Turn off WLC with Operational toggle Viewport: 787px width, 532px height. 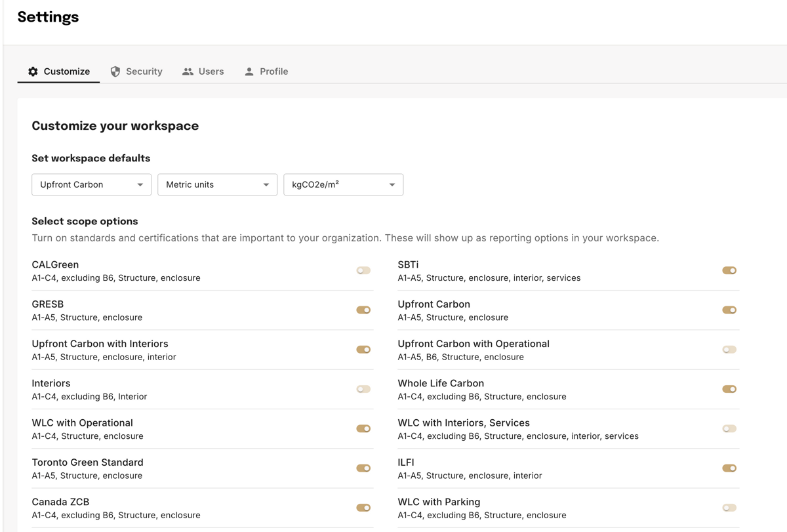[363, 428]
